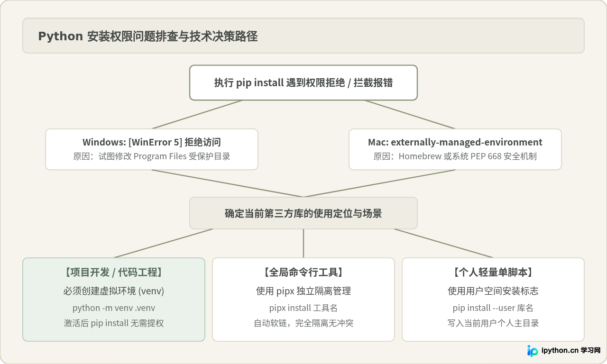Click the text '使用 pipx 独立隔离管理'
The height and width of the screenshot is (364, 607).
(x=303, y=291)
